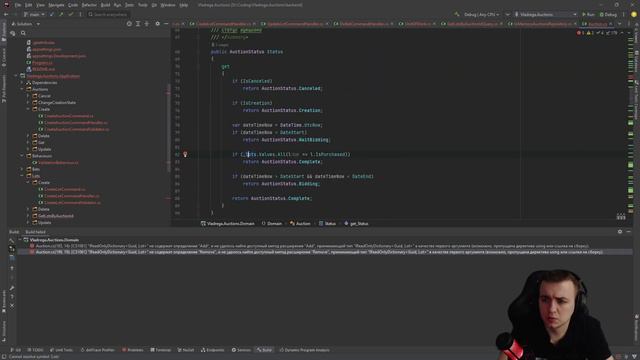Click the warnings count indicator
Screen dimensions: 640x360
[x=590, y=33]
